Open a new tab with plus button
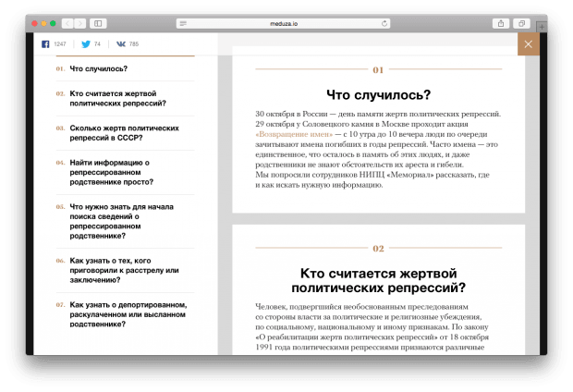This screenshot has height=392, width=573. pyautogui.click(x=541, y=26)
